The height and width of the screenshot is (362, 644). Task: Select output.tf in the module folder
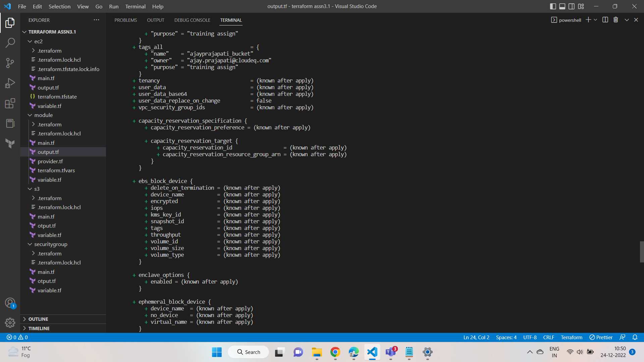[63, 152]
